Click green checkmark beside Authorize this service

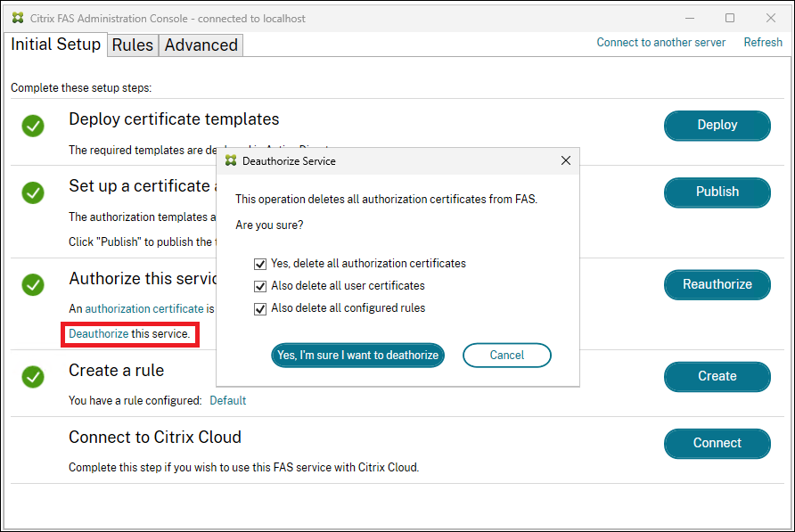(x=33, y=284)
